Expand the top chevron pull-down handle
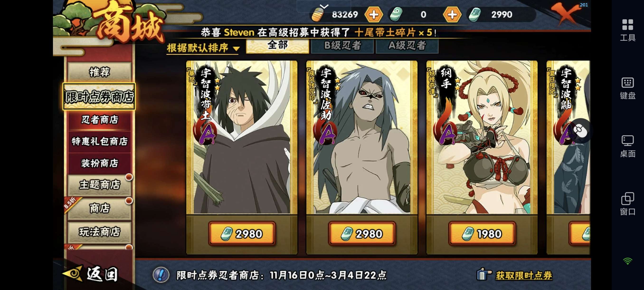The width and height of the screenshot is (644, 290). pyautogui.click(x=324, y=6)
